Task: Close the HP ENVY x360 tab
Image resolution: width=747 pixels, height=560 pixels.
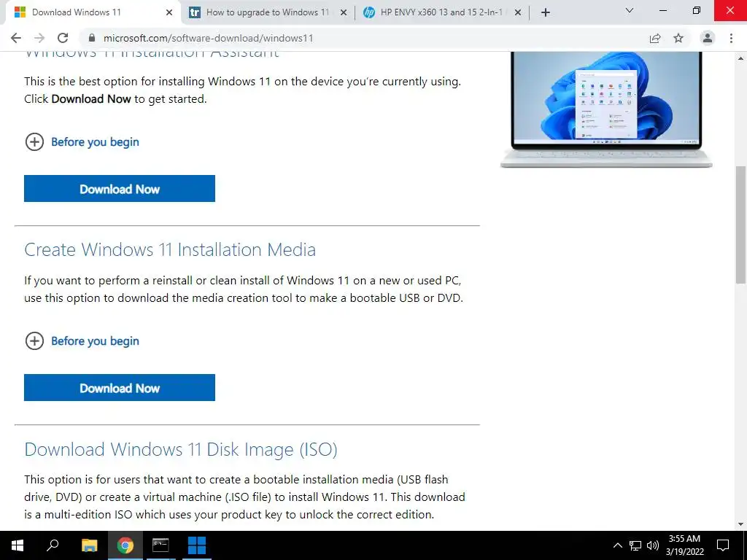Action: 518,12
